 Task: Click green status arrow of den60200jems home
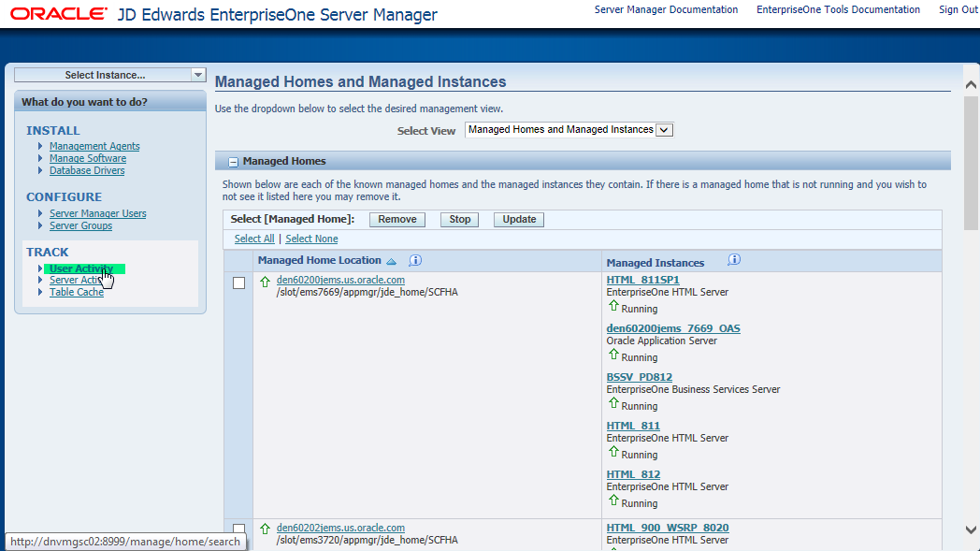(x=265, y=282)
